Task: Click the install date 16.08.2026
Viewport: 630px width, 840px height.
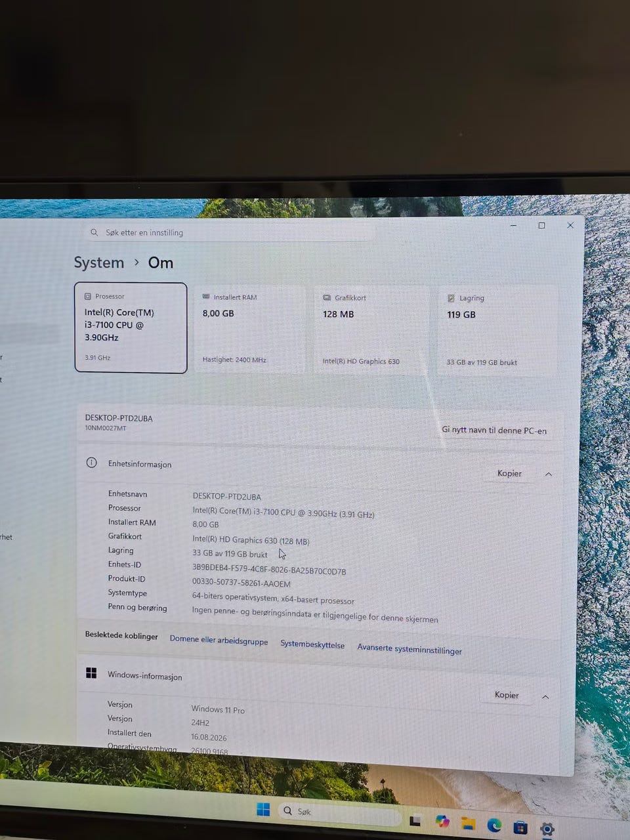Action: pos(209,737)
